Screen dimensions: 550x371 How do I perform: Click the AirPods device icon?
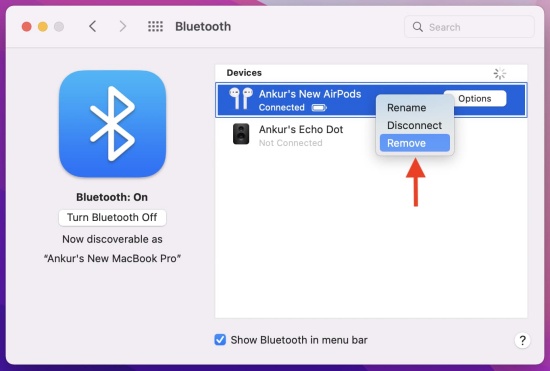coord(241,99)
